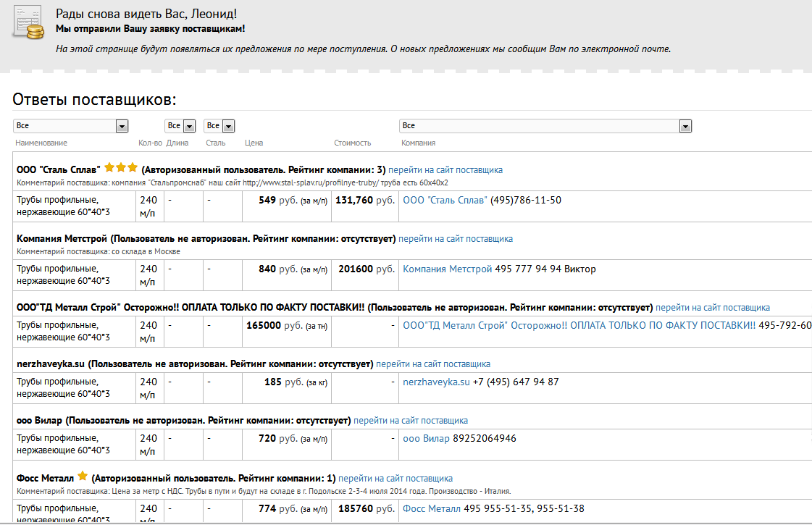Open the Компания filter dropdown
Image resolution: width=812 pixels, height=525 pixels.
point(545,126)
